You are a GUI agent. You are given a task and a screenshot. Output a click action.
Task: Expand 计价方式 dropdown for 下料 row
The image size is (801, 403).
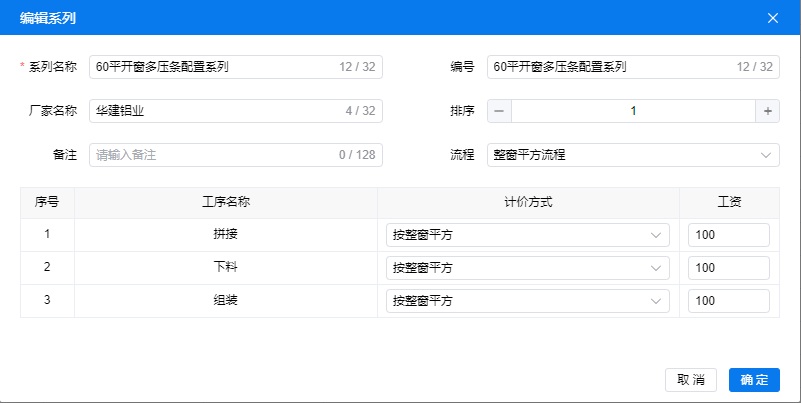[527, 268]
